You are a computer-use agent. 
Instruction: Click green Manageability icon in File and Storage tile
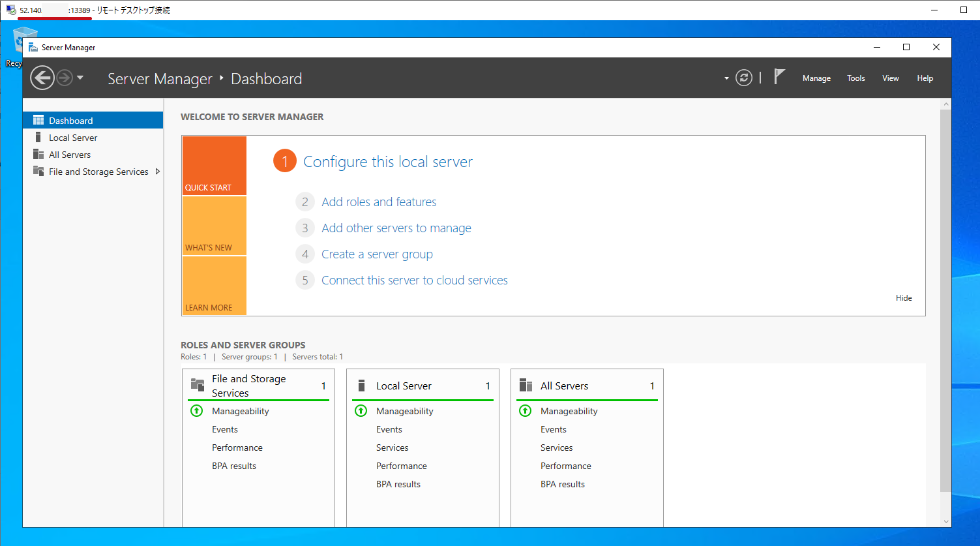tap(196, 411)
